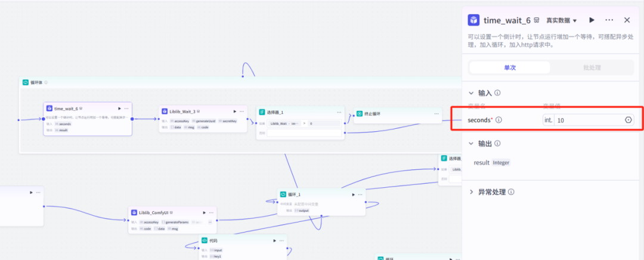
Task: Click the Liblib_ComfyUI output port dot
Action: (x=217, y=220)
